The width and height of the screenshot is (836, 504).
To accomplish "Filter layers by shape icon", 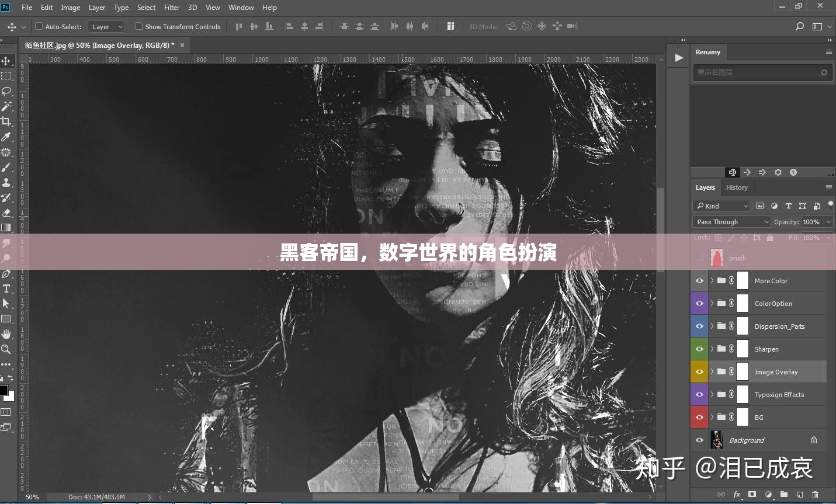I will pos(802,206).
